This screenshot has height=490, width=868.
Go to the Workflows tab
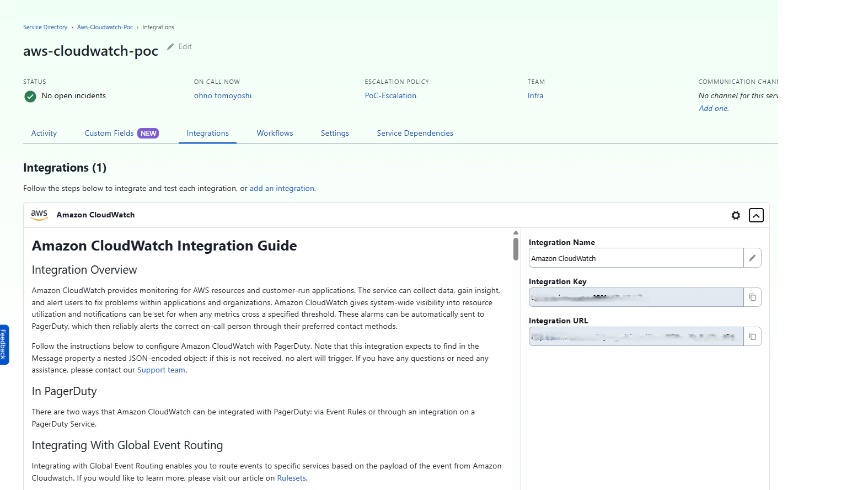(275, 134)
